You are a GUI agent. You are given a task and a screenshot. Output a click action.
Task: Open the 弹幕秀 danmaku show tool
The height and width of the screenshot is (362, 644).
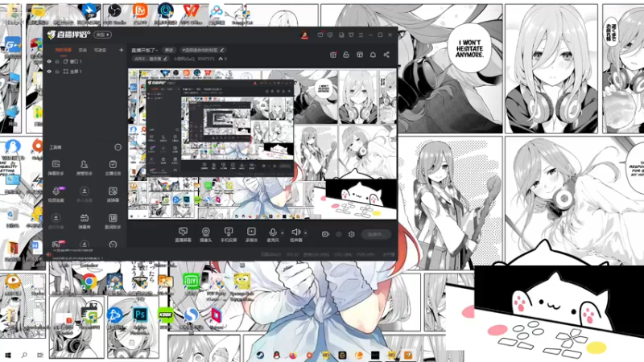pos(85,220)
